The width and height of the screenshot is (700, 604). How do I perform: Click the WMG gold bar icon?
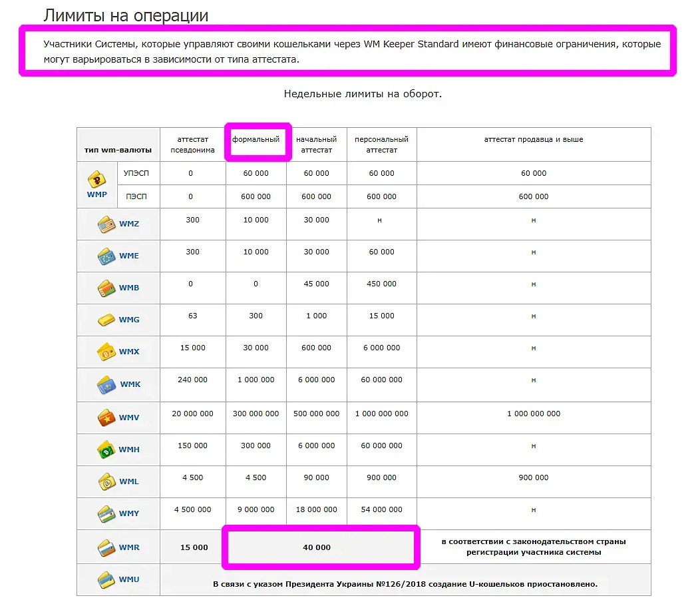106,320
